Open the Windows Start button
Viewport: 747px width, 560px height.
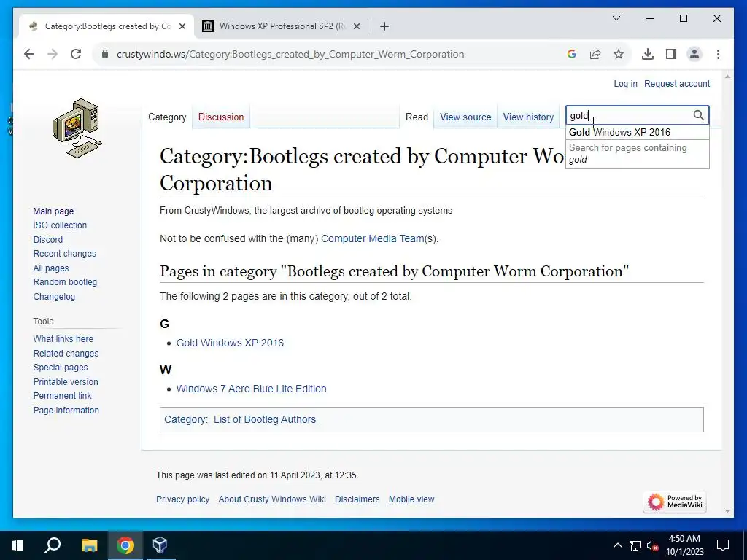[x=18, y=545]
